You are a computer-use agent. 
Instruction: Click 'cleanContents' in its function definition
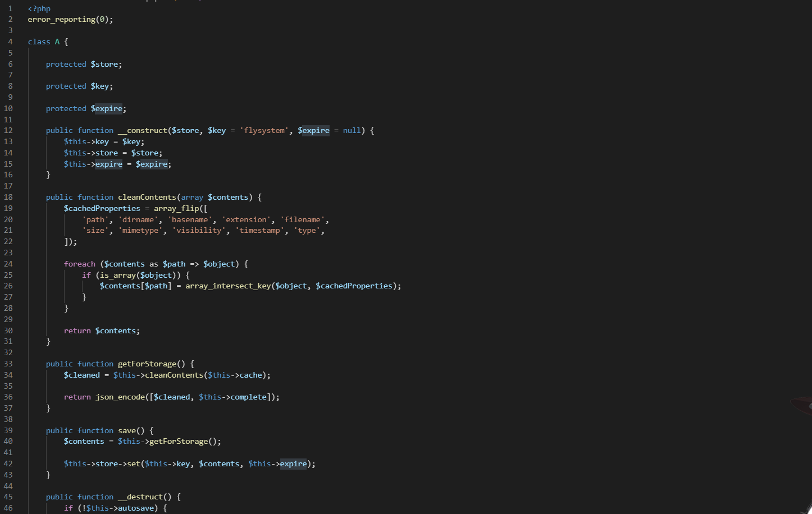pyautogui.click(x=147, y=198)
